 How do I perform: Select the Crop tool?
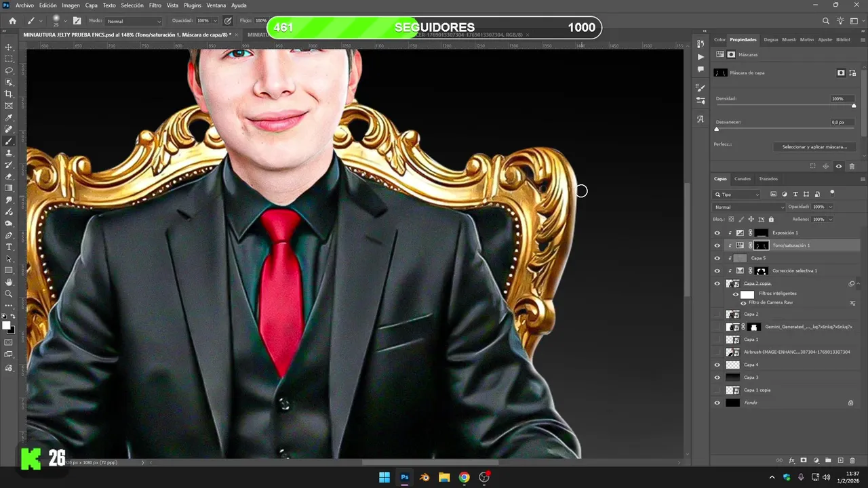point(9,94)
